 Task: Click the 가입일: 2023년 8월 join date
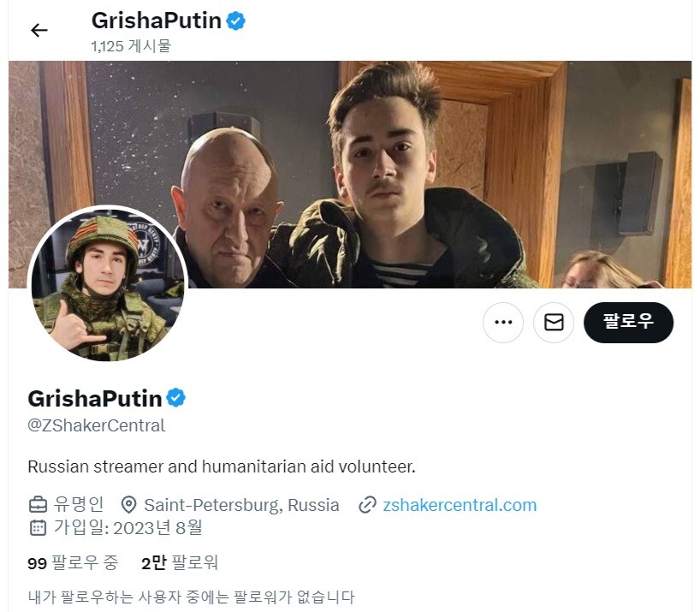tap(128, 527)
